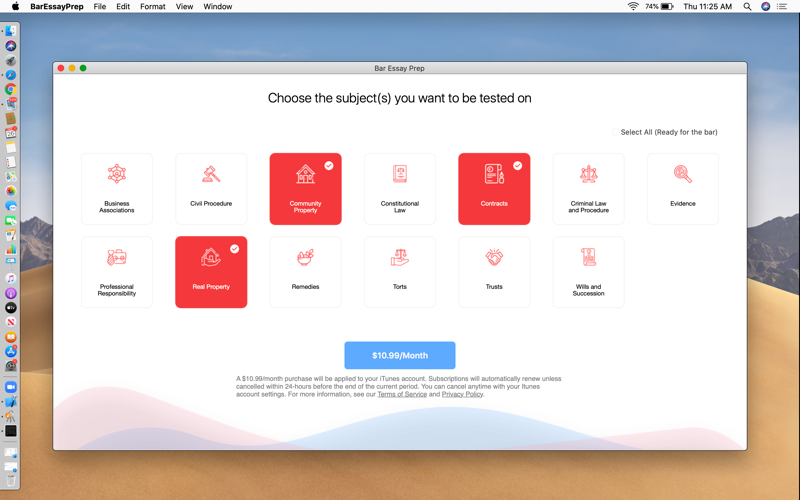The width and height of the screenshot is (800, 500).
Task: Uncheck the Real Property checkmark badge
Action: click(x=234, y=248)
